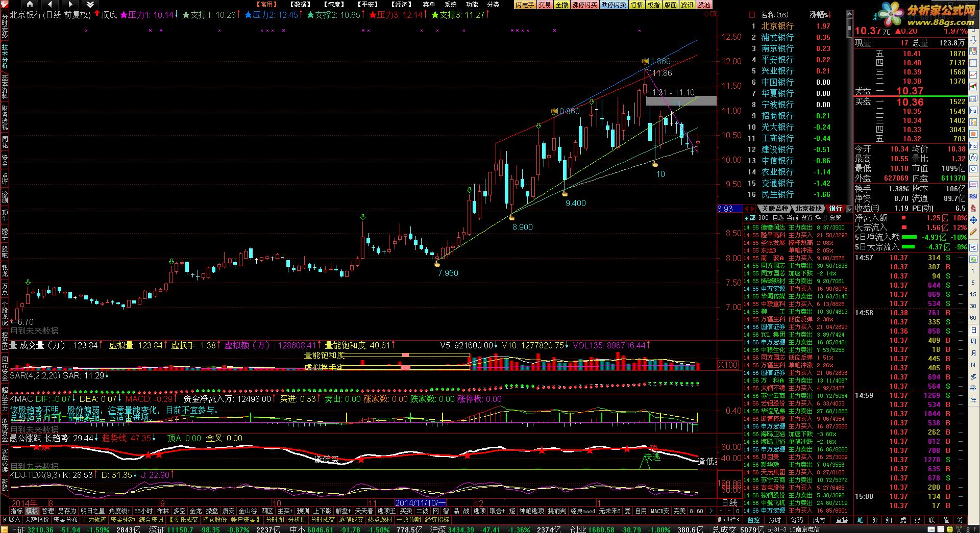Open the 热点题材 bottom tab
Image resolution: width=980 pixels, height=533 pixels.
[x=380, y=520]
